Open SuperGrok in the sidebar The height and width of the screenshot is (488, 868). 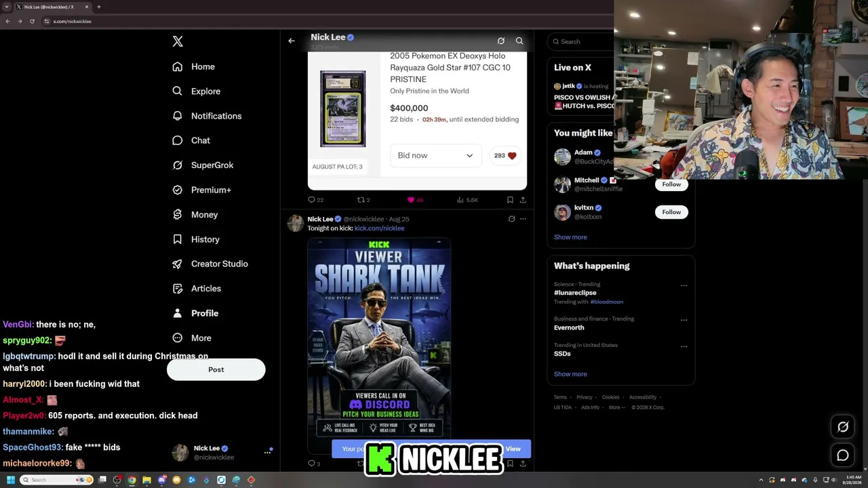pyautogui.click(x=202, y=165)
